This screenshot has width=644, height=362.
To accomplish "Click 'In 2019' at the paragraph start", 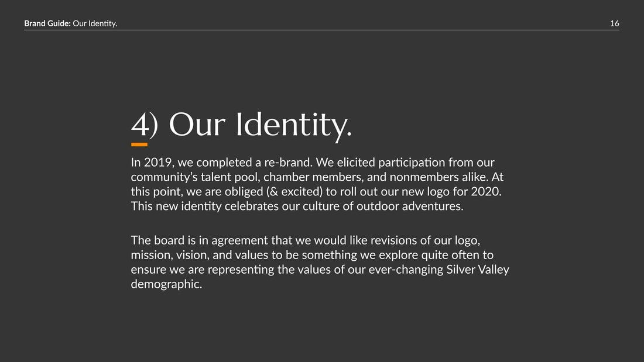I will pos(151,163).
